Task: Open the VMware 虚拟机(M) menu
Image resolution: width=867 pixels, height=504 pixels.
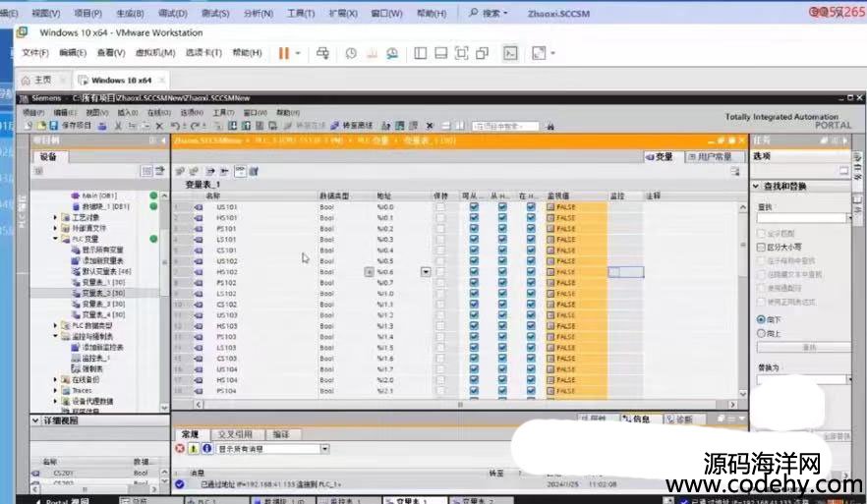Action: [155, 52]
